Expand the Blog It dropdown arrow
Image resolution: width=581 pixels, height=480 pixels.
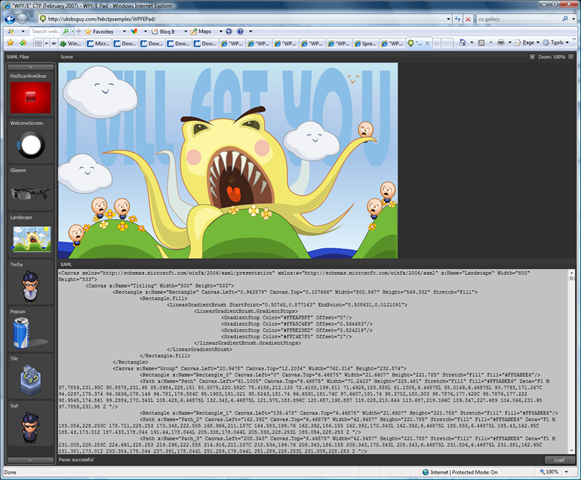[186, 32]
